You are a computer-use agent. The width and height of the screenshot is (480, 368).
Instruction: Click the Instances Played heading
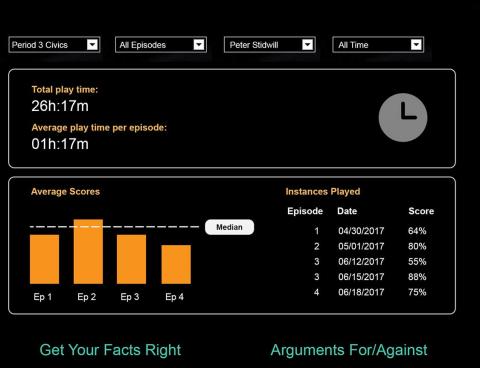point(323,192)
